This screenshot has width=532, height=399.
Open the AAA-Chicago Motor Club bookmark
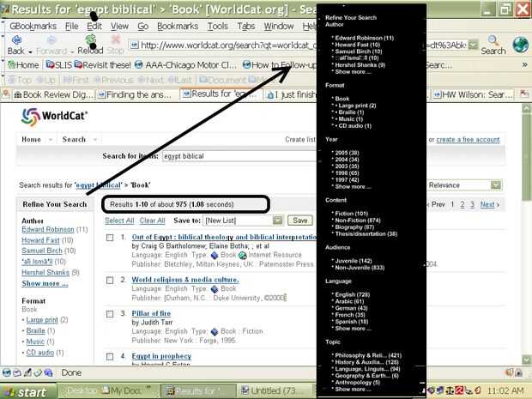[185, 65]
